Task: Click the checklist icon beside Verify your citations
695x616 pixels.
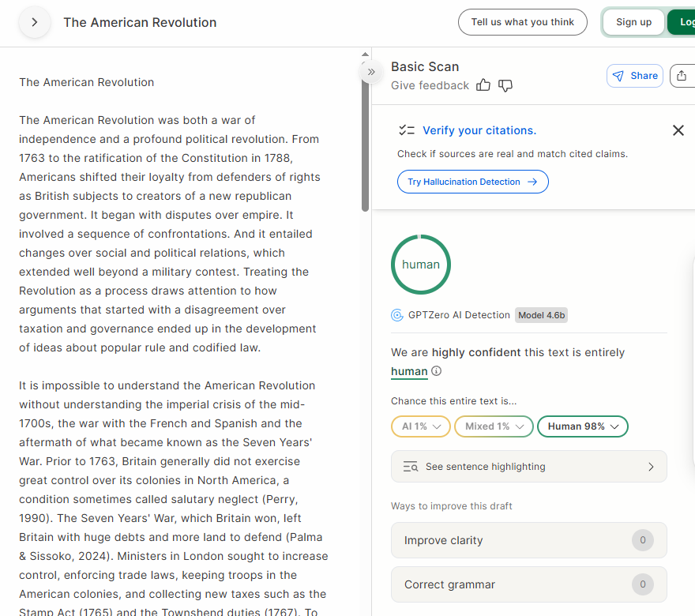Action: pyautogui.click(x=407, y=130)
